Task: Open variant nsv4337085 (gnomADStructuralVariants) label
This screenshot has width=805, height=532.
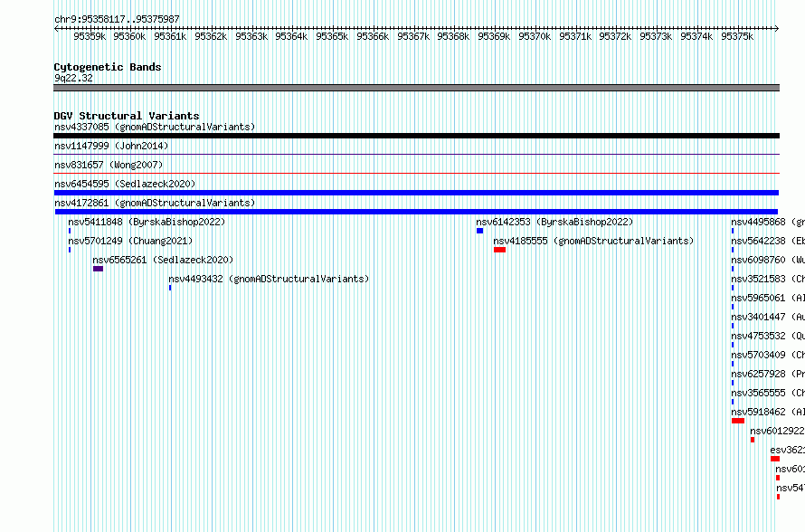Action: pyautogui.click(x=155, y=127)
